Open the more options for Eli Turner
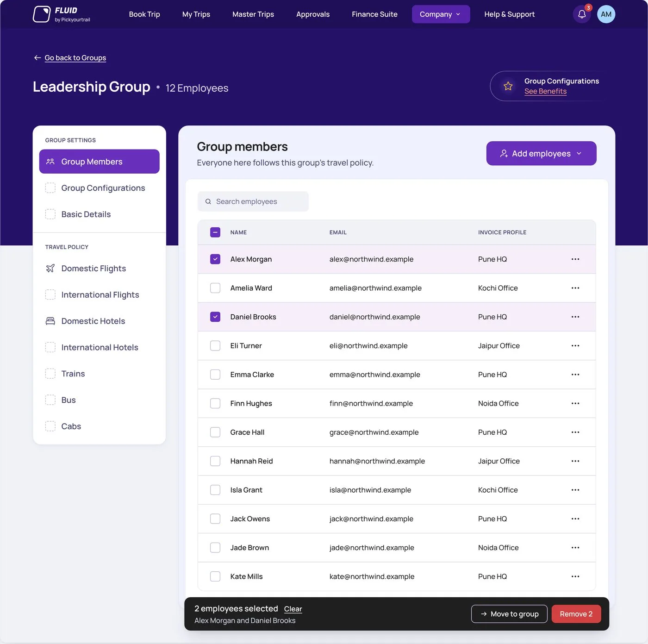This screenshot has width=648, height=644. [x=575, y=346]
